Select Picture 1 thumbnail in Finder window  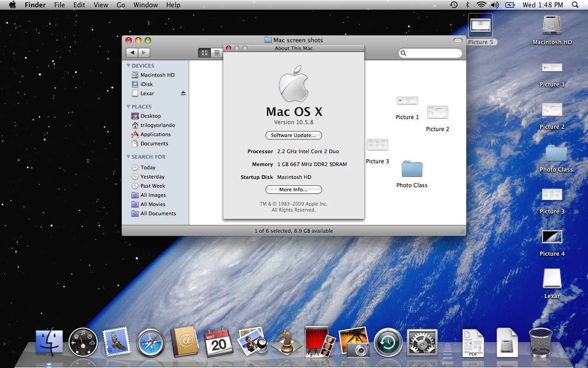coord(407,100)
